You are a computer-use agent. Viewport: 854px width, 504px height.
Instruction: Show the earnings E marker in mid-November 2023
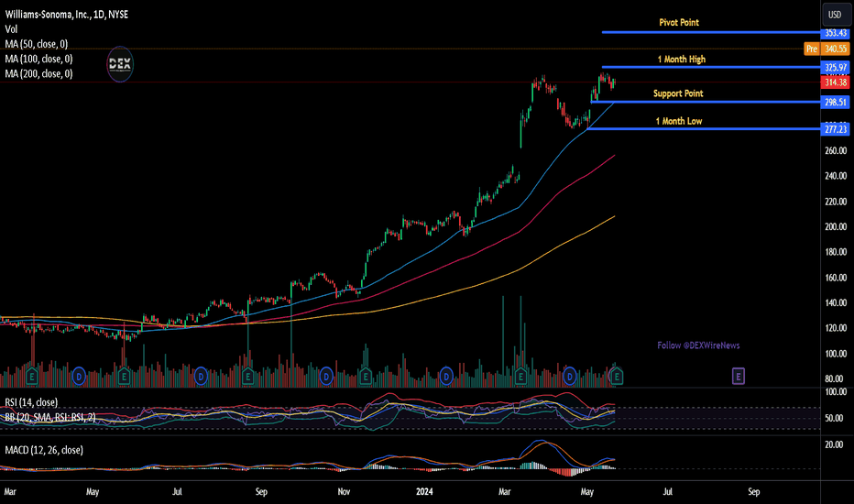pyautogui.click(x=366, y=376)
